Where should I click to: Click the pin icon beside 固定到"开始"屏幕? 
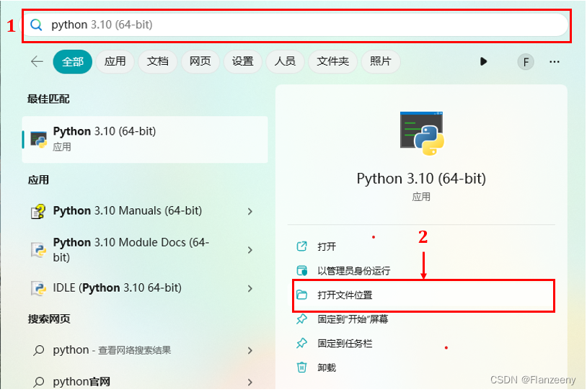[x=301, y=319]
